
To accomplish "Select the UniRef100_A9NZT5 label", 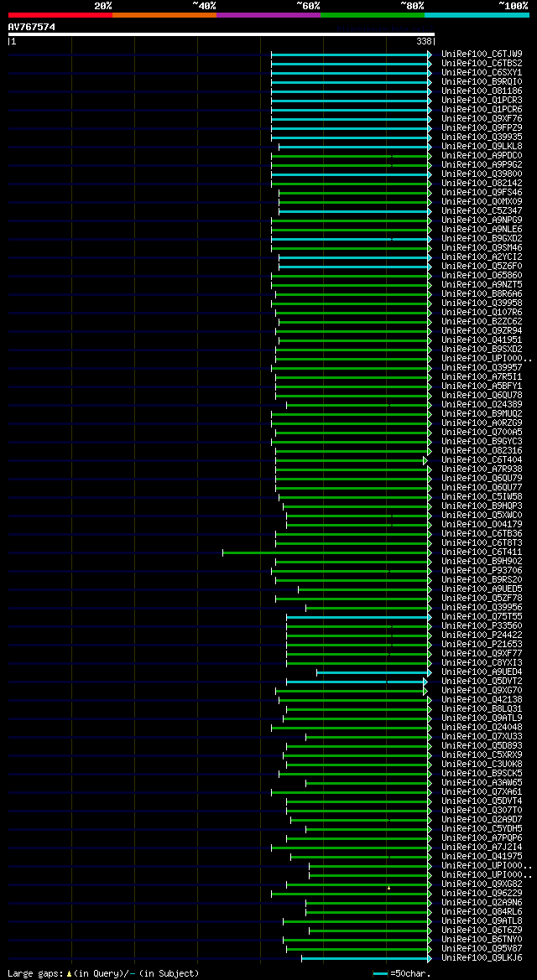I will point(482,284).
